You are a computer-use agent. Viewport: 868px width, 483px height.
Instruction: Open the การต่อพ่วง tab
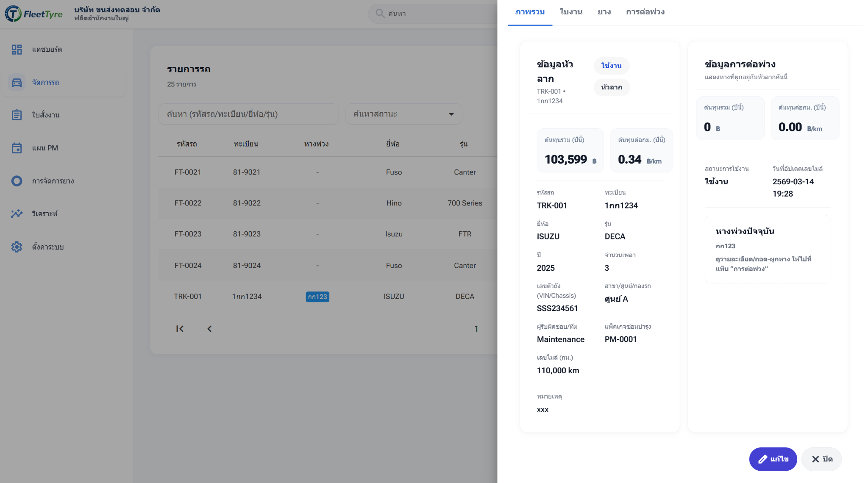tap(645, 12)
